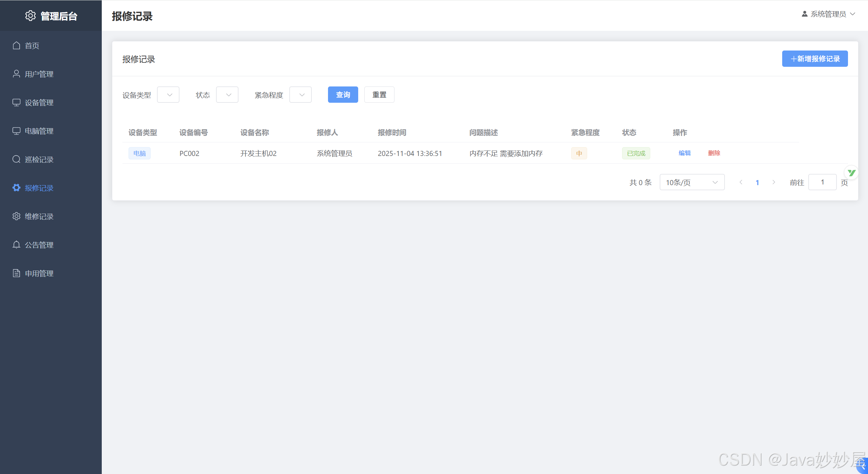Click the 设备名称 column header
This screenshot has height=474, width=868.
(x=254, y=133)
